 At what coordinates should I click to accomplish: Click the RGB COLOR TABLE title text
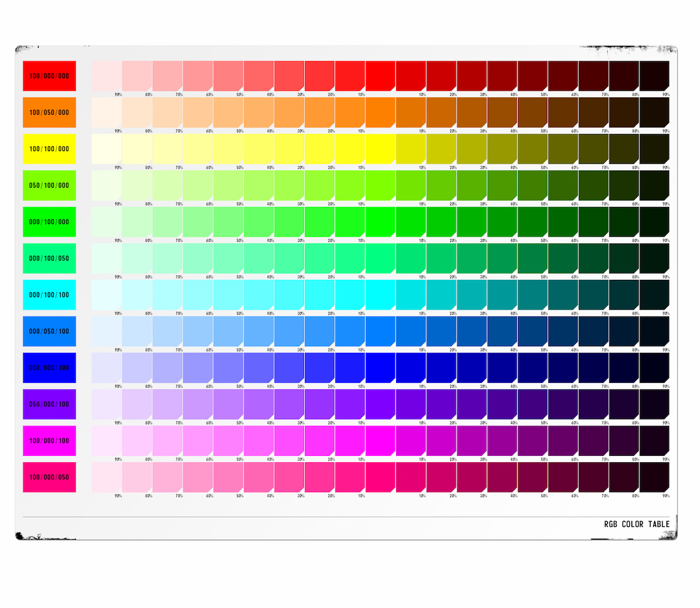point(636,524)
